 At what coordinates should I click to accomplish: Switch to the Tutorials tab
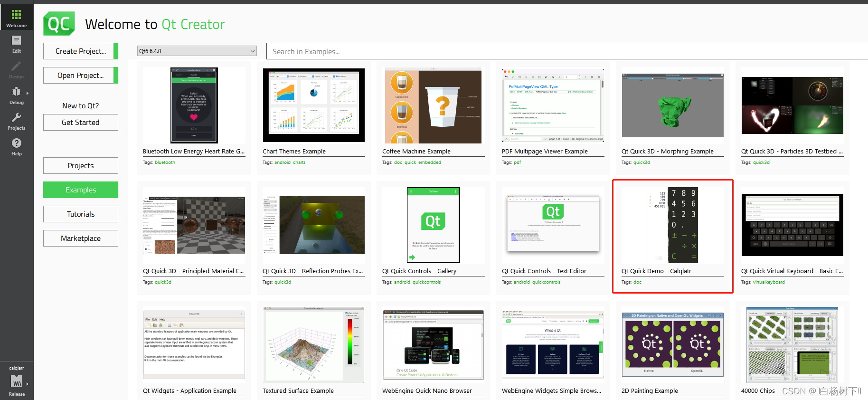[x=81, y=214]
